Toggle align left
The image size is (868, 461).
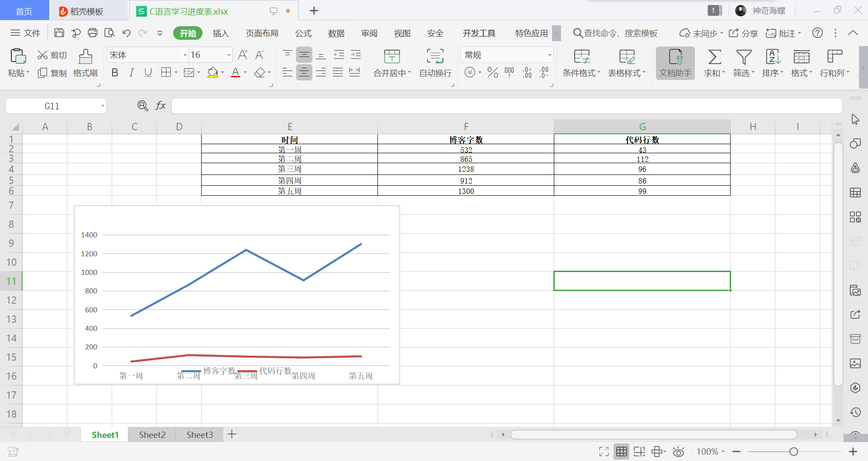(x=288, y=72)
